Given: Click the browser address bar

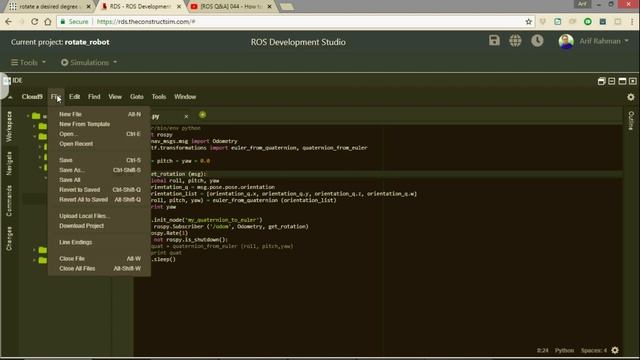Looking at the screenshot, I should (296, 22).
